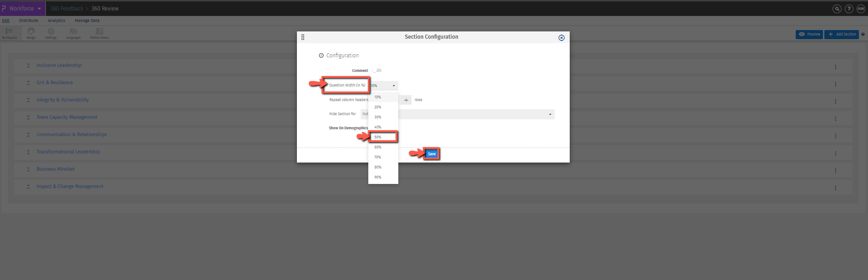This screenshot has height=280, width=868.
Task: Open the Transformational Leadership link
Action: point(68,152)
